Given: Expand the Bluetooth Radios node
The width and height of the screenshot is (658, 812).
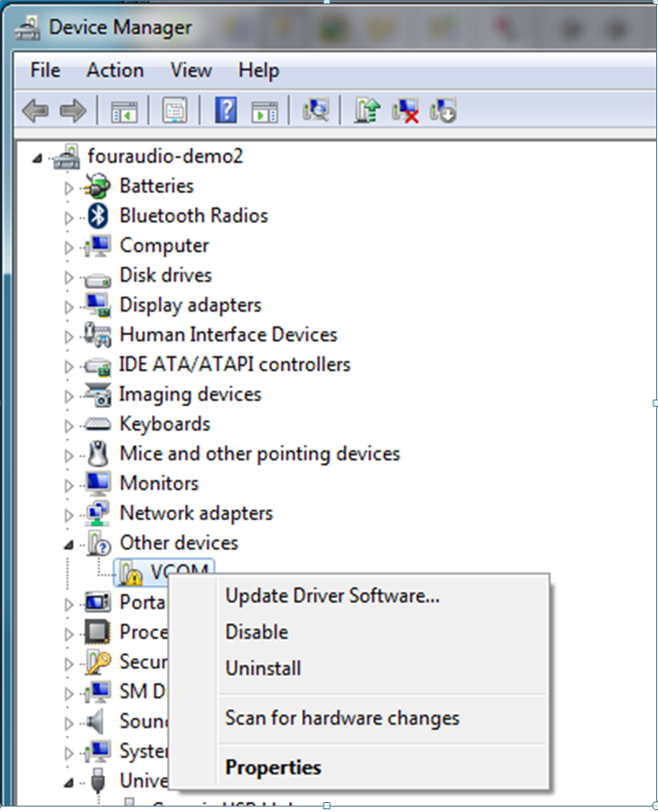Looking at the screenshot, I should (69, 217).
